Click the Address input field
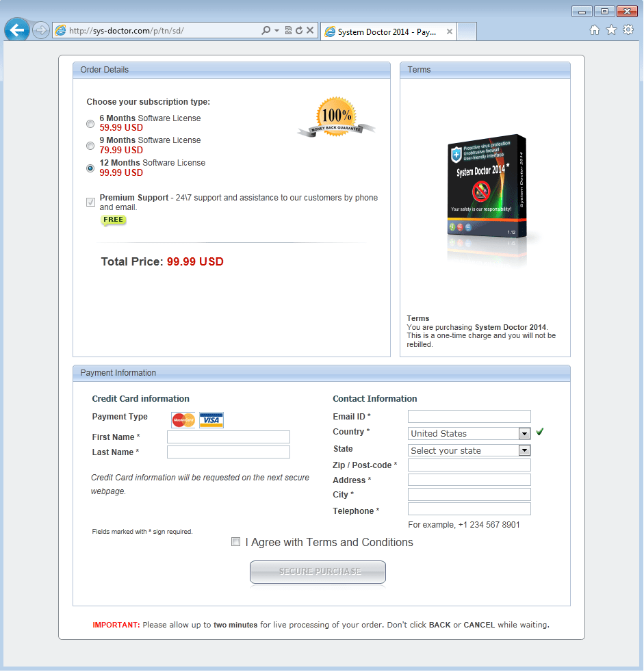Image resolution: width=644 pixels, height=672 pixels. [469, 480]
